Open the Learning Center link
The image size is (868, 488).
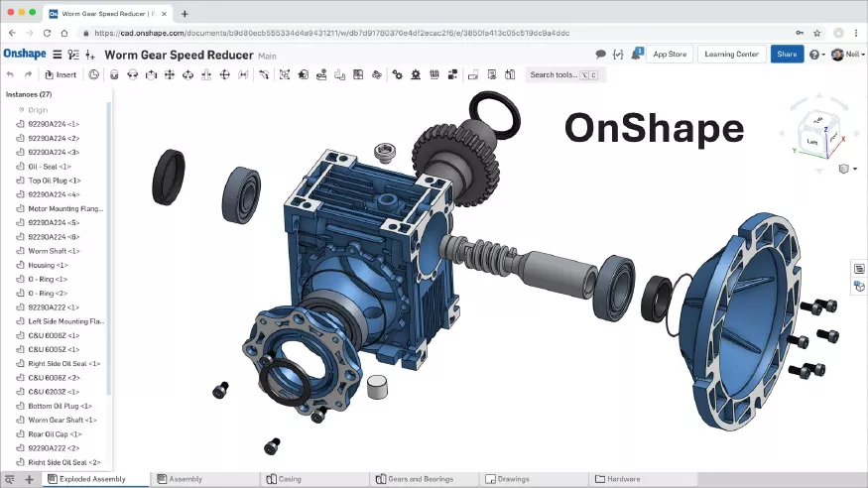coord(731,55)
